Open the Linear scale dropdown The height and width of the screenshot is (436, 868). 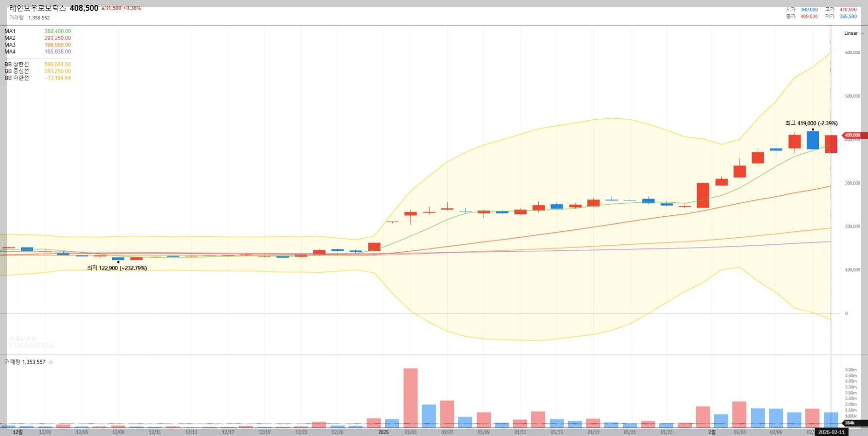point(854,33)
